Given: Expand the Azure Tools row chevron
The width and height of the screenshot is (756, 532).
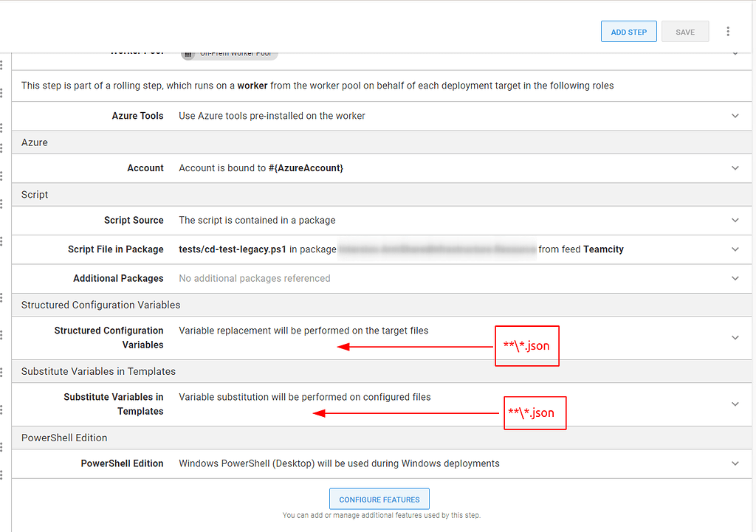Looking at the screenshot, I should coord(735,116).
